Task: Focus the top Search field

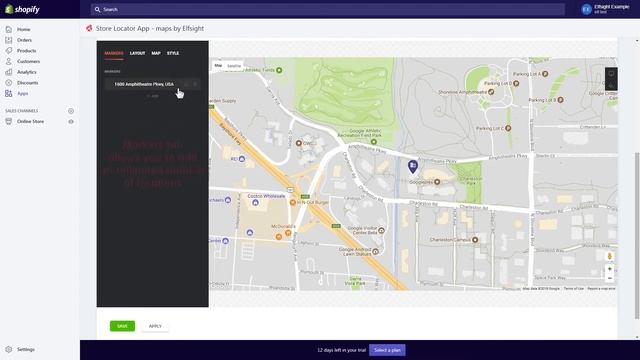Action: pos(327,9)
